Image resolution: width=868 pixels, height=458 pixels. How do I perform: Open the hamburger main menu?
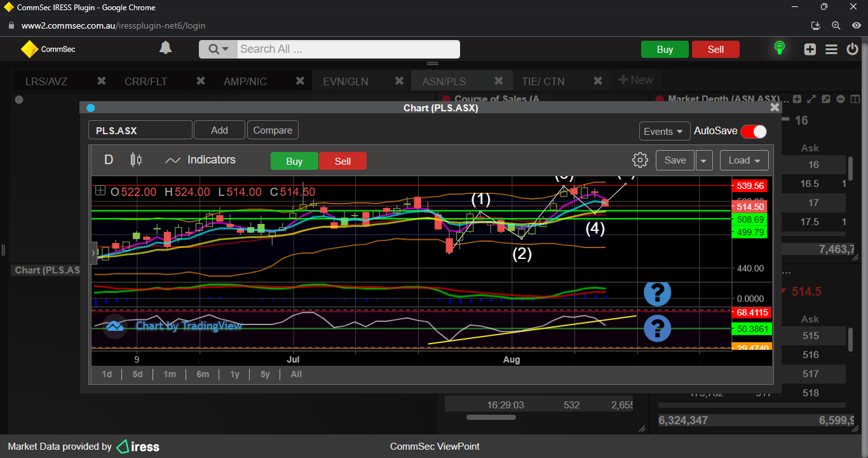point(831,49)
